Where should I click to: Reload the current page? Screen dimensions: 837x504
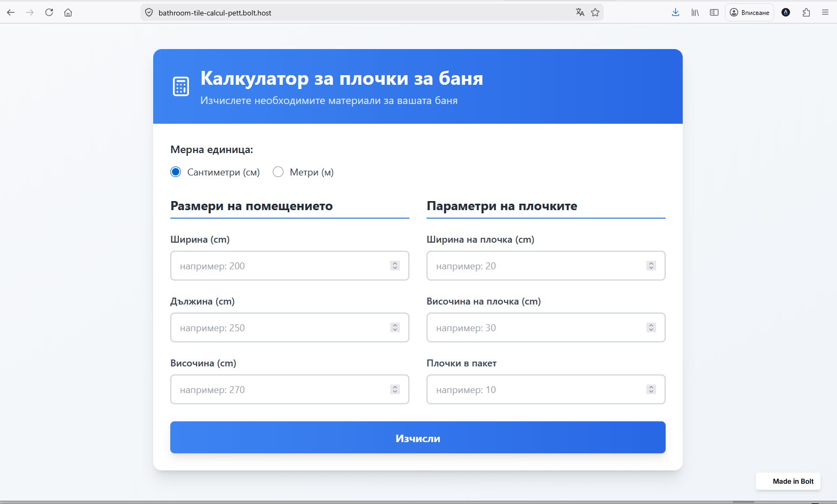point(49,12)
